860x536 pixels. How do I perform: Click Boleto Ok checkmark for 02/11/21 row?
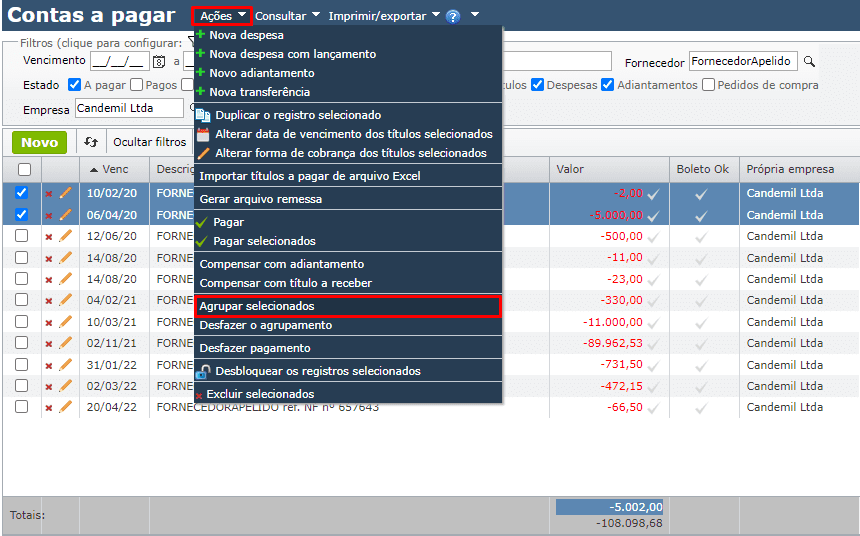tap(701, 344)
